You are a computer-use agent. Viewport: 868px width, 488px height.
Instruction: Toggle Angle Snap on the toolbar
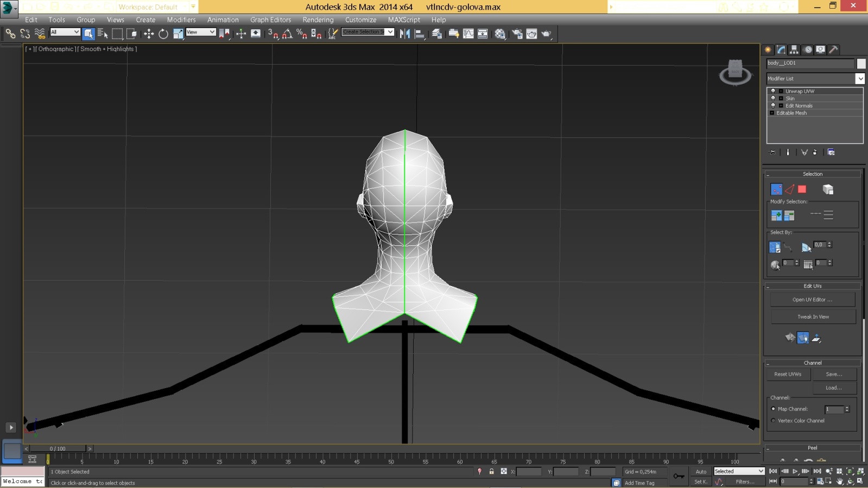pyautogui.click(x=288, y=34)
